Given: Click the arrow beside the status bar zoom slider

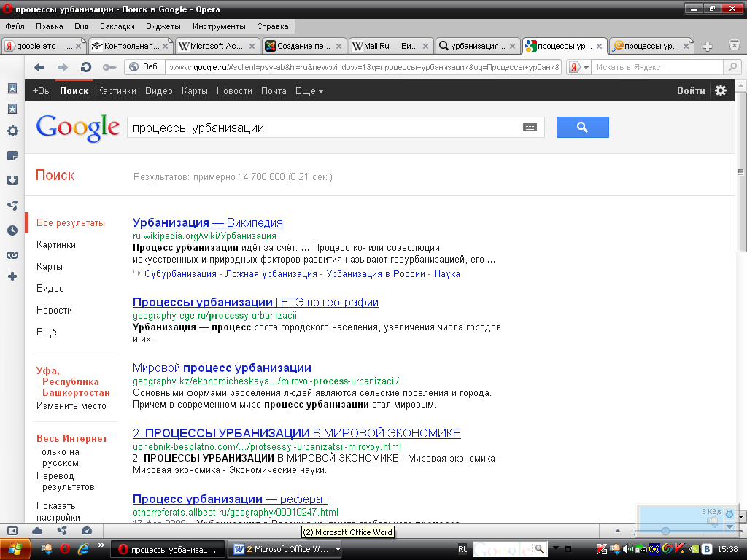Looking at the screenshot, I should point(617,531).
